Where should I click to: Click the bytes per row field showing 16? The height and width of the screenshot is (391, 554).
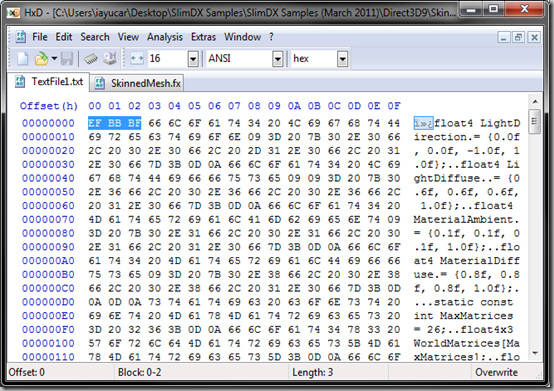[x=168, y=59]
